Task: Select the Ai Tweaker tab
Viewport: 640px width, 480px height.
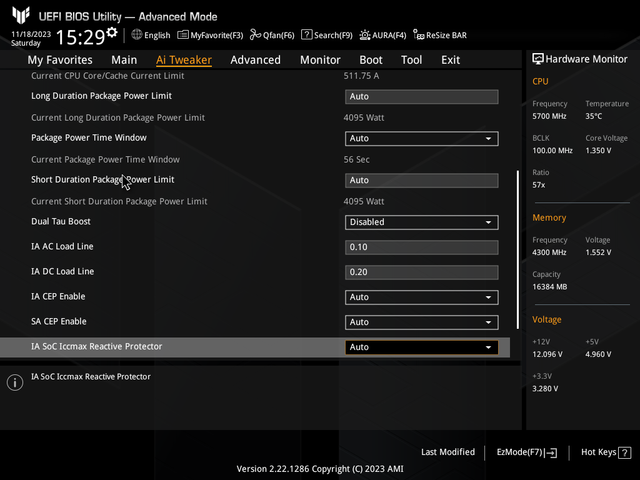Action: tap(184, 60)
